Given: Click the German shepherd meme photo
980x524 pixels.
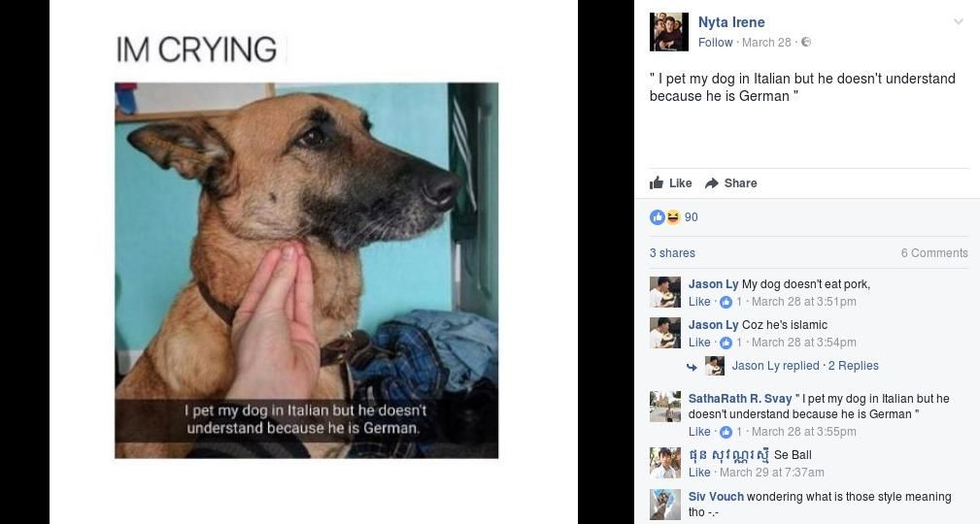Looking at the screenshot, I should click(x=306, y=271).
